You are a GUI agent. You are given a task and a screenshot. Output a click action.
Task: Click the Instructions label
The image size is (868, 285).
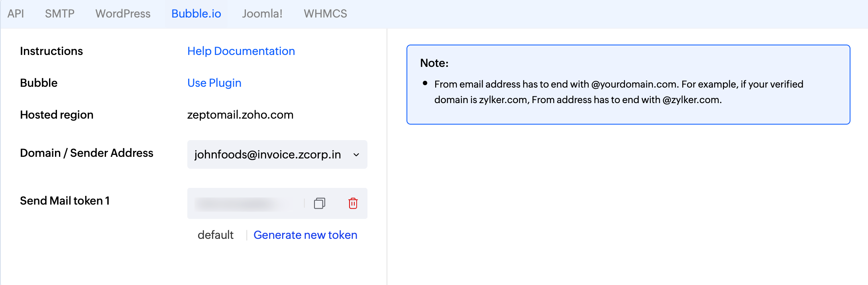[51, 51]
